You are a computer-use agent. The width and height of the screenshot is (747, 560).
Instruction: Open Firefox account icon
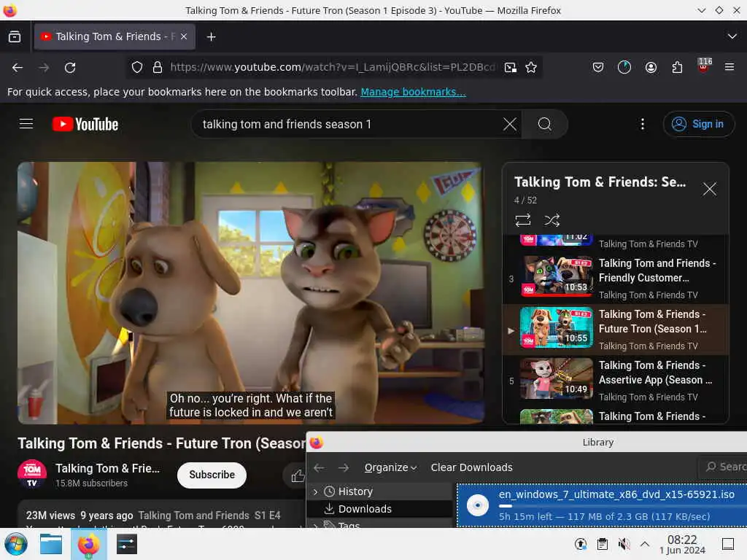pos(651,68)
